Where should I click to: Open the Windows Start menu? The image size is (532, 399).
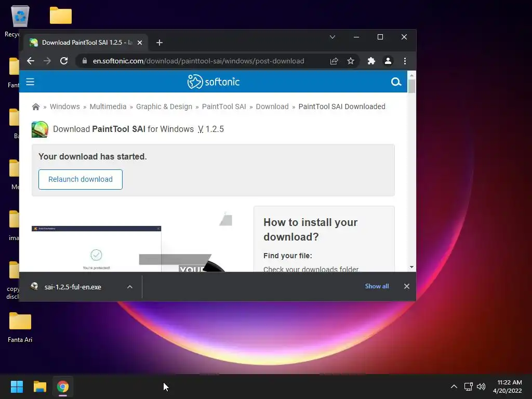pos(17,387)
